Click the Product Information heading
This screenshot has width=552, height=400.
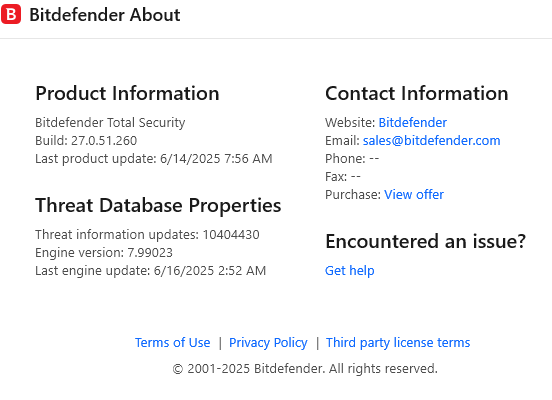coord(127,93)
